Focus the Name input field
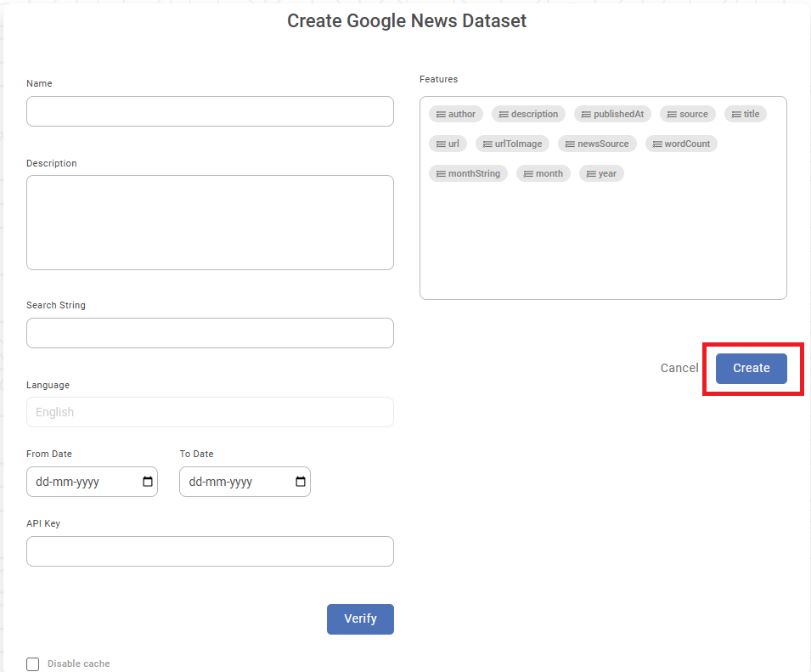Screen dimensions: 811x672 pos(210,111)
